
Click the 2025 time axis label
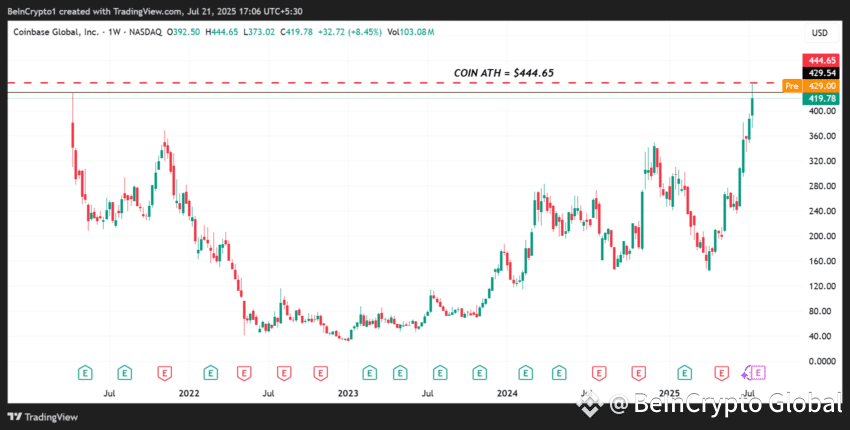(x=669, y=393)
